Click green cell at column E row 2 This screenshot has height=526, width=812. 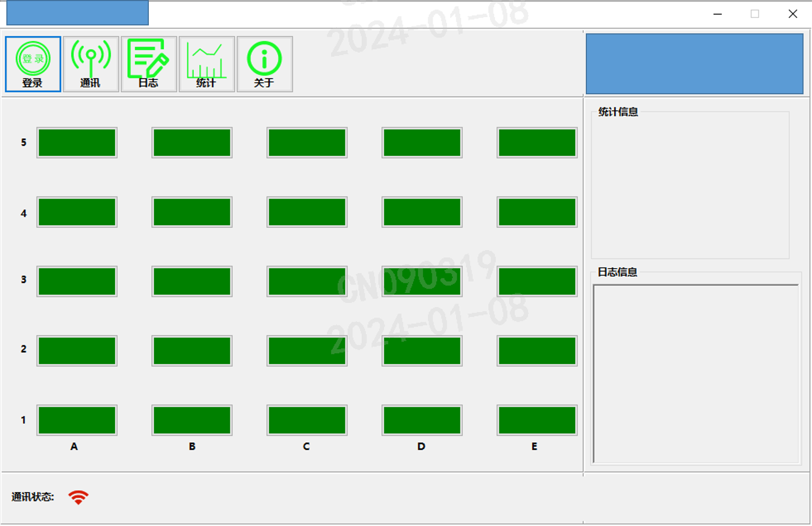pos(537,351)
